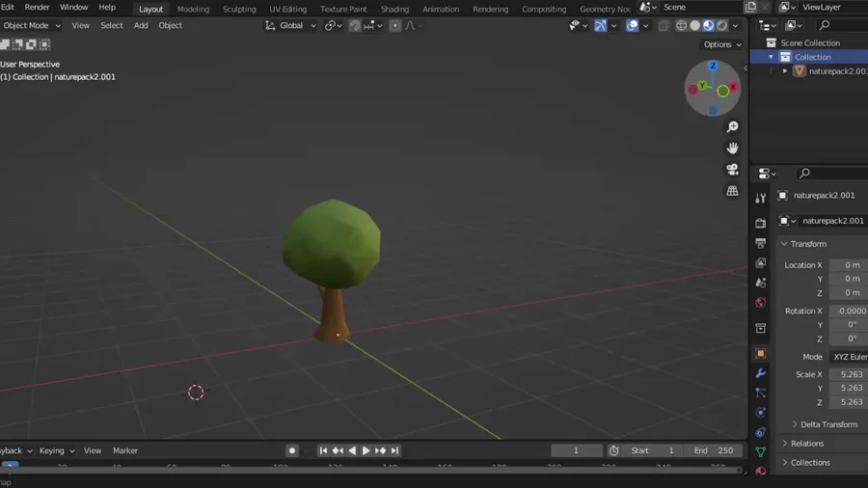Screen dimensions: 868x488
Task: Expand naturepack2.001 in the outliner
Action: (x=785, y=70)
